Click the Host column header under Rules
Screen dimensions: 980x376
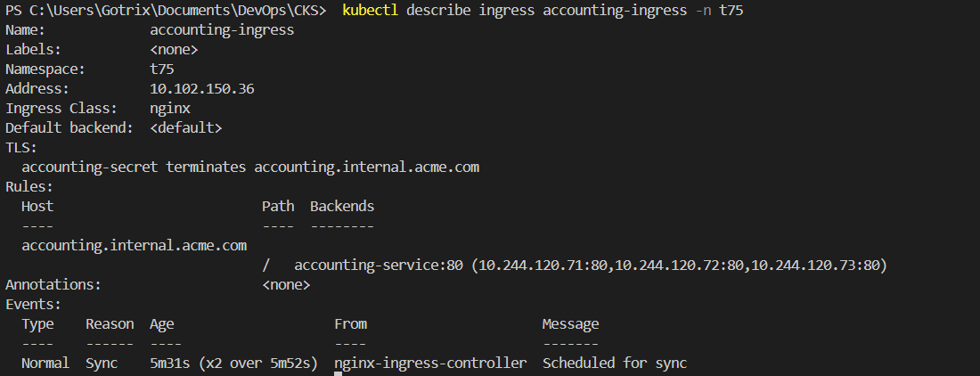pos(37,207)
